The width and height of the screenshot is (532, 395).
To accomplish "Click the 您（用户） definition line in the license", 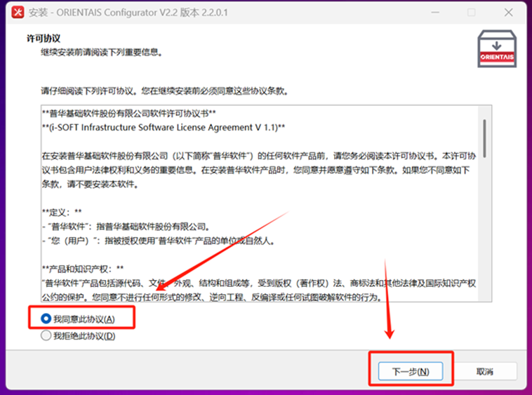I will (x=159, y=241).
